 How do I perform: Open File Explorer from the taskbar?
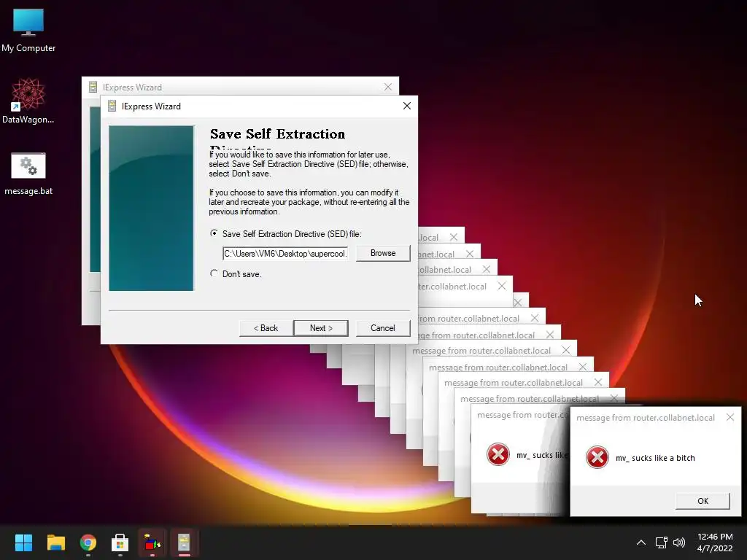click(x=55, y=542)
